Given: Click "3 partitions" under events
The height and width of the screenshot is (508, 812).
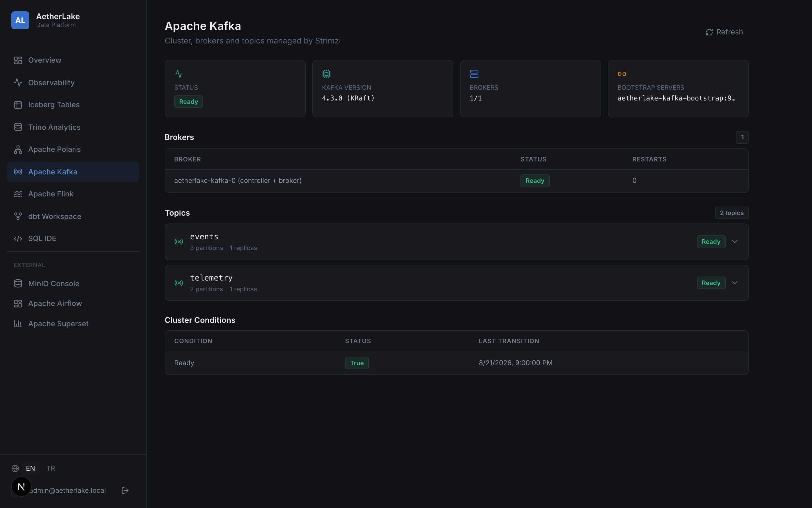Looking at the screenshot, I should (x=206, y=248).
